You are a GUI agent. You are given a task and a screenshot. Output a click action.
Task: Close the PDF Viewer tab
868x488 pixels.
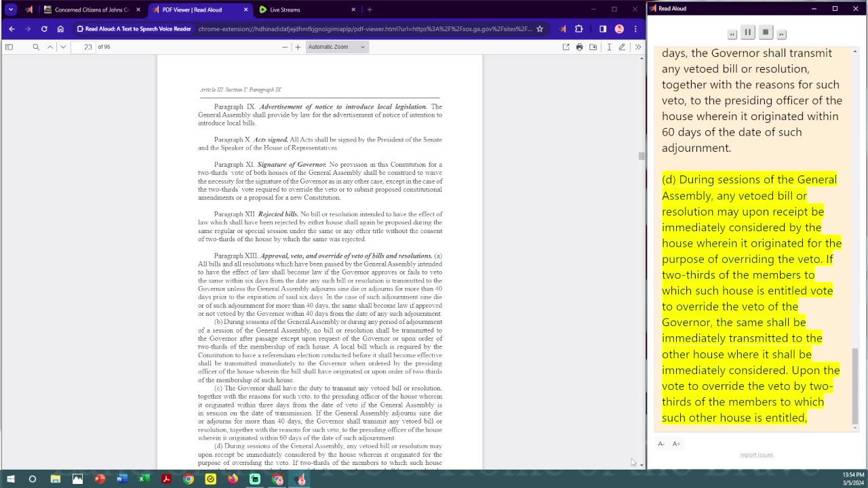(245, 9)
